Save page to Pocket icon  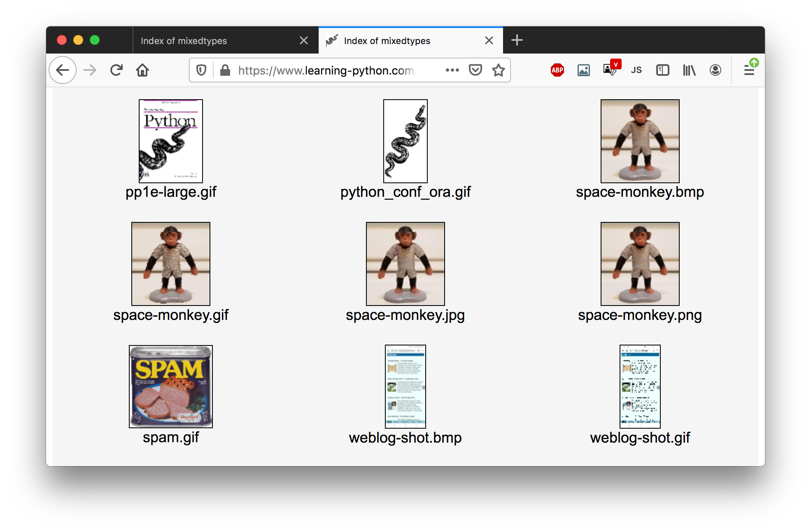tap(475, 70)
